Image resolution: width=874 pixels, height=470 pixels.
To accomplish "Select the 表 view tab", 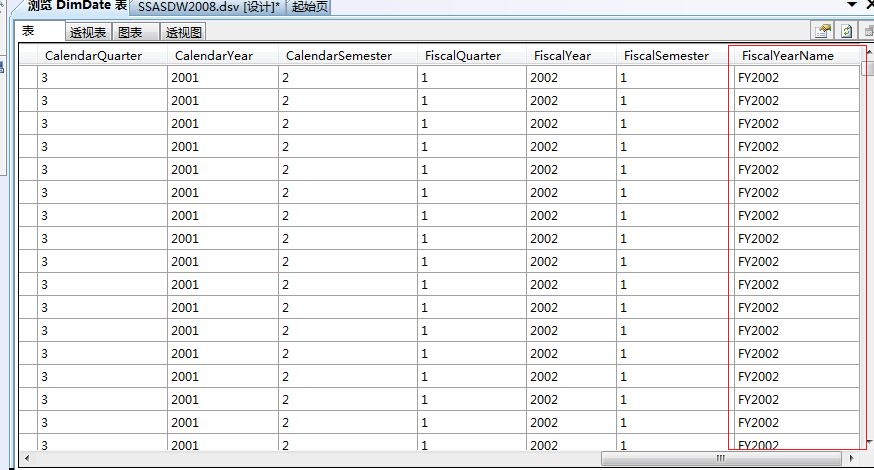I will tap(39, 31).
